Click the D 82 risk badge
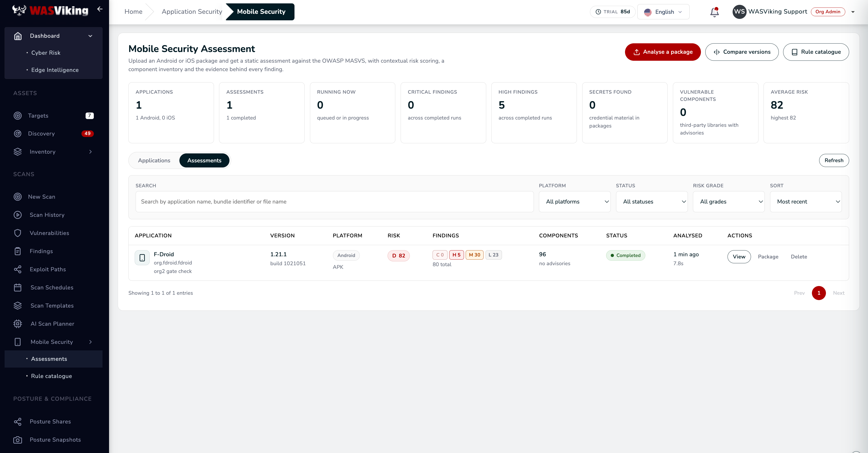868x453 pixels. coord(398,256)
